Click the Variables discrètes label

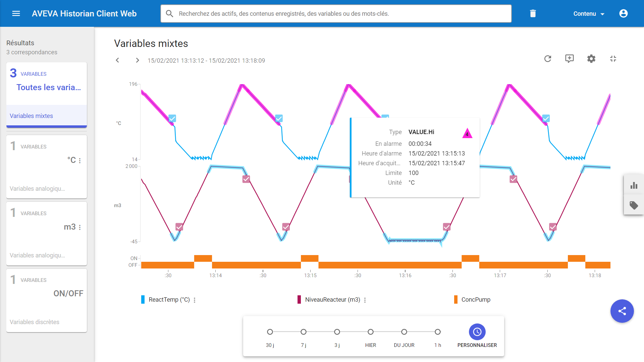click(x=35, y=322)
